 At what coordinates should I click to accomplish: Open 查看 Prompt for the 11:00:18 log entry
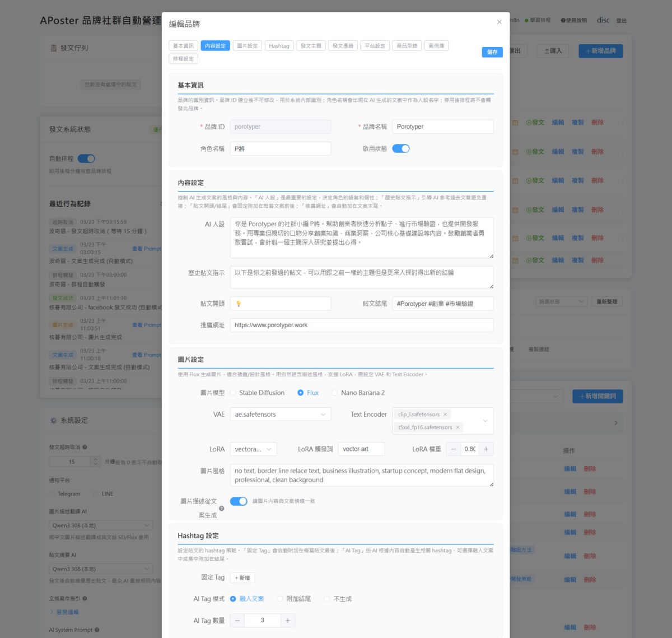(146, 355)
